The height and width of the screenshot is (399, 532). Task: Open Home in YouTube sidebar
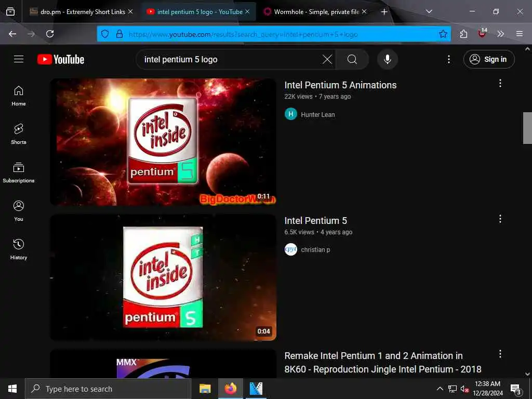coord(19,96)
